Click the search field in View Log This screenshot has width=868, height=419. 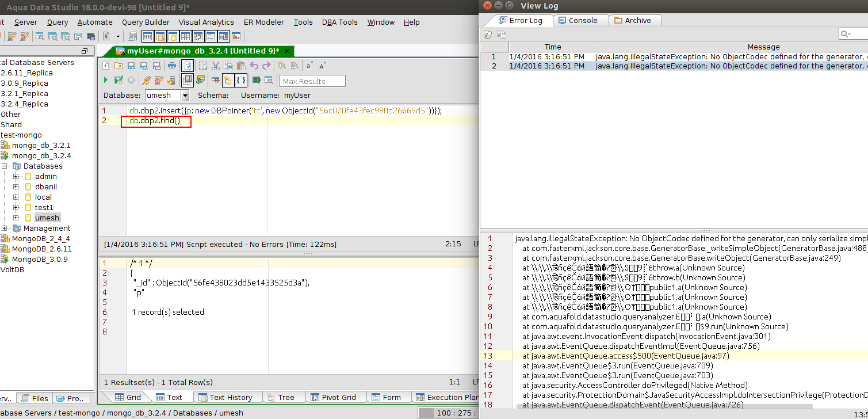point(853,34)
